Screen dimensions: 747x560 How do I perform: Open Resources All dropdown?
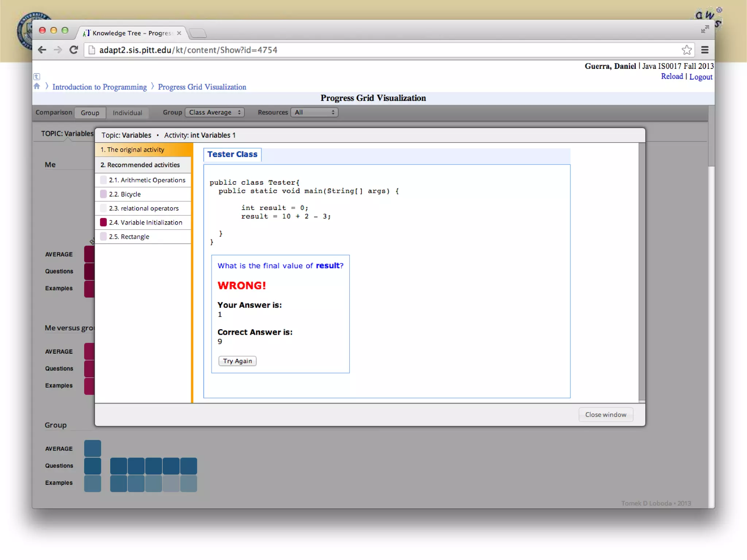314,112
